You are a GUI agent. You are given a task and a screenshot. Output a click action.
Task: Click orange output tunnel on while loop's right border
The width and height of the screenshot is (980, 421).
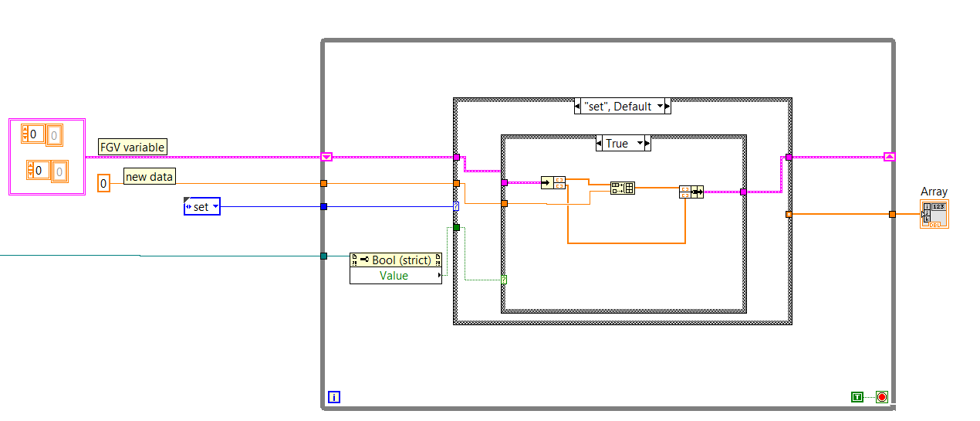891,214
